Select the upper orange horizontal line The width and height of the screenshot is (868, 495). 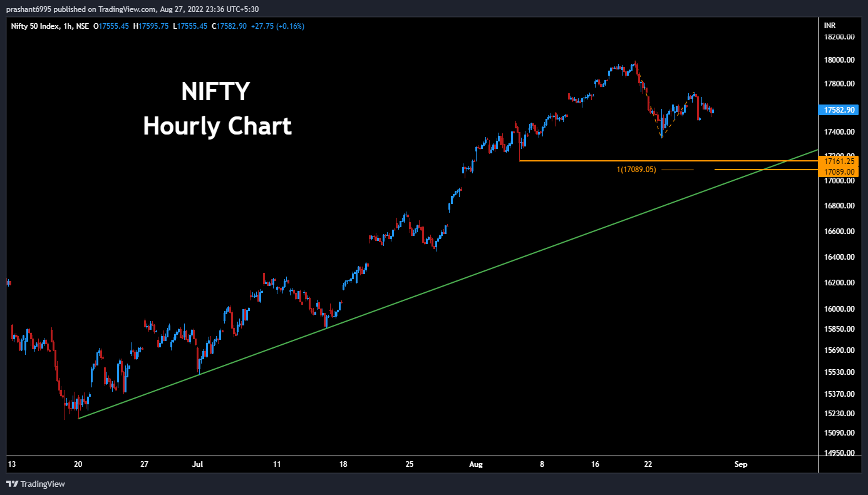pos(626,161)
